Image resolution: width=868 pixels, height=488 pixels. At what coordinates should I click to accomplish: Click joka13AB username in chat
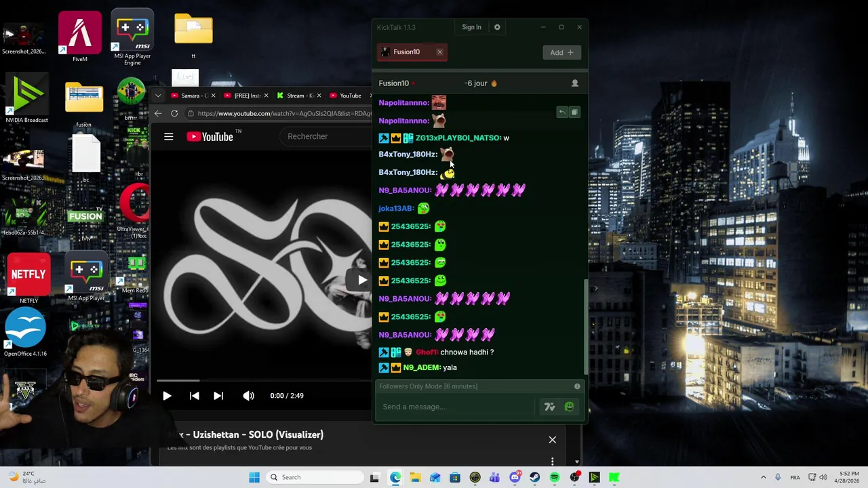(396, 208)
